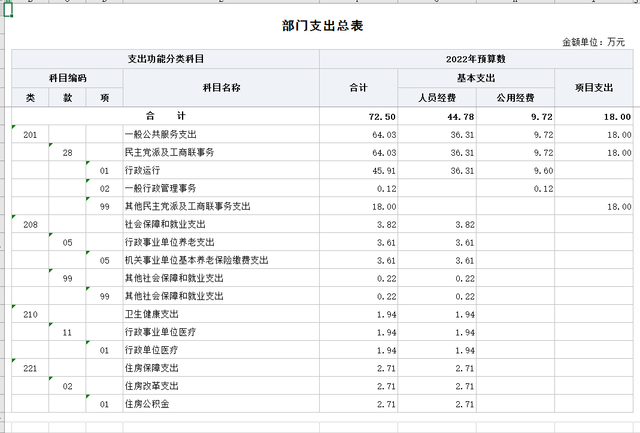The image size is (640, 433).
Task: Select the 科目名称 column header
Action: (x=220, y=88)
